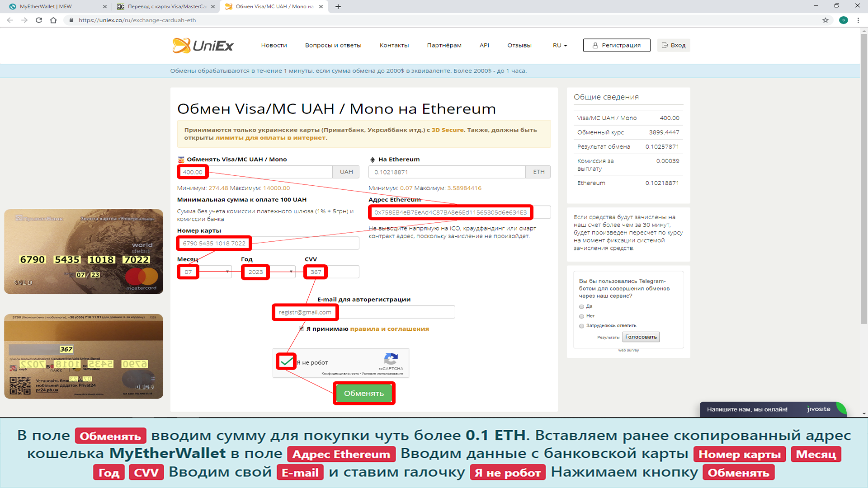Click the minimum amount 274.48 link
The image size is (868, 488).
218,188
